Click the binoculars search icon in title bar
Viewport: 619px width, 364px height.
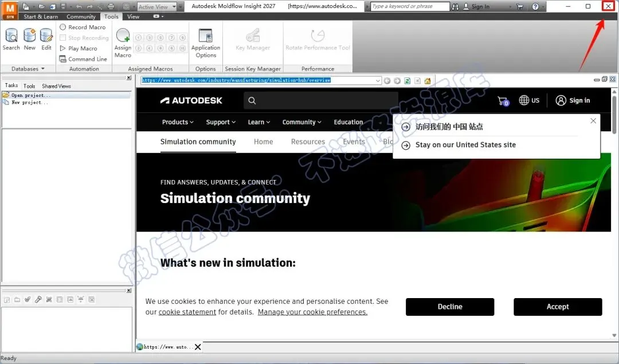[x=455, y=7]
